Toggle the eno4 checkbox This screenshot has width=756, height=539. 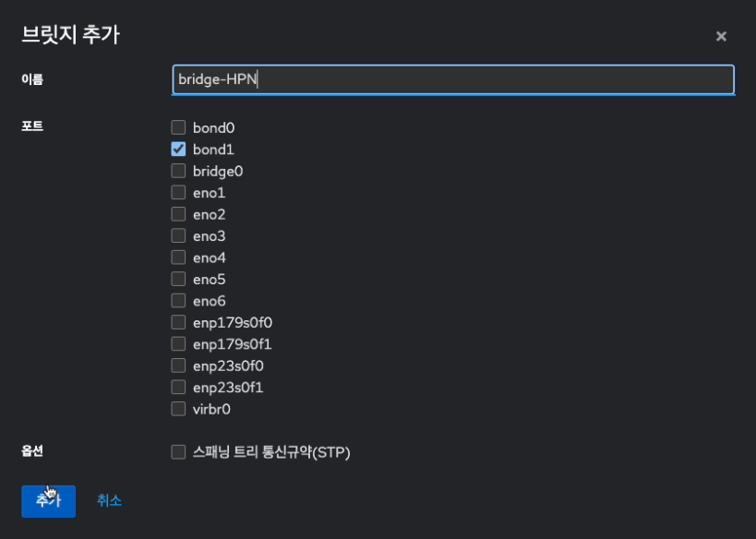pyautogui.click(x=179, y=258)
